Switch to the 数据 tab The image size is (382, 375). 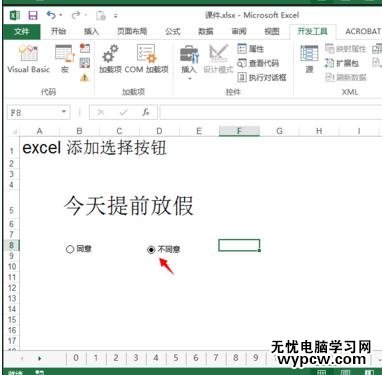tap(206, 32)
